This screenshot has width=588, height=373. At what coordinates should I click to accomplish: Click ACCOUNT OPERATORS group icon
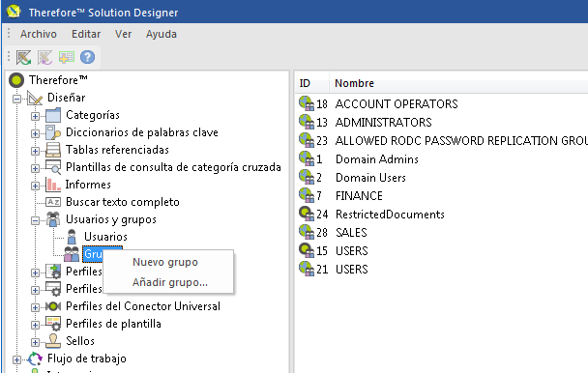click(307, 103)
